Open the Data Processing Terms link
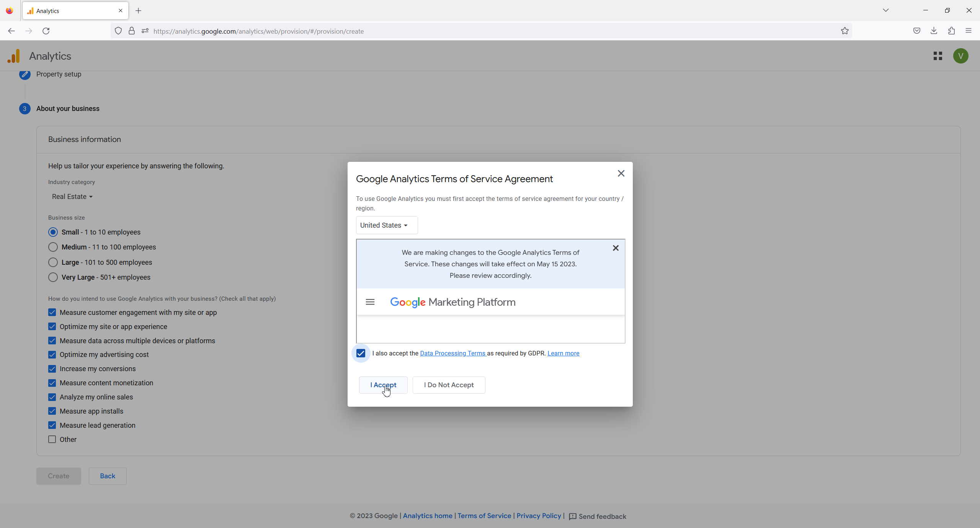The width and height of the screenshot is (980, 528). click(x=452, y=353)
